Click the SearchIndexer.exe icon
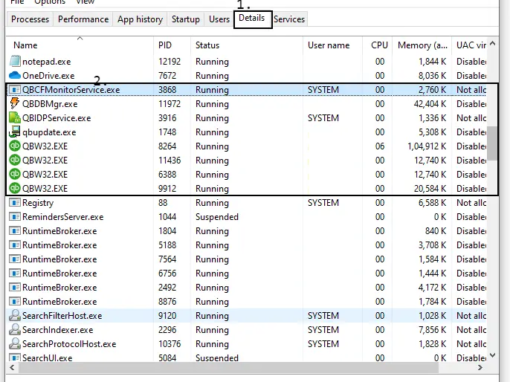The image size is (510, 382). click(15, 330)
